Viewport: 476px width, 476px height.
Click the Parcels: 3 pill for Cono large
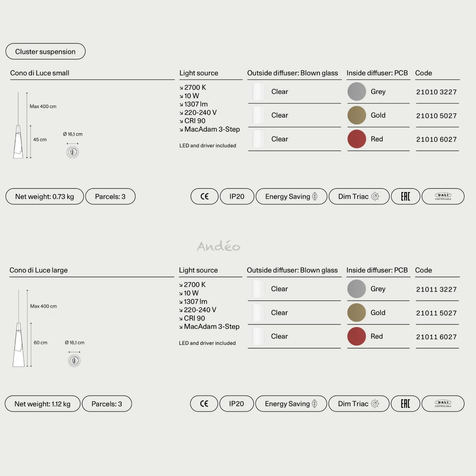point(107,404)
